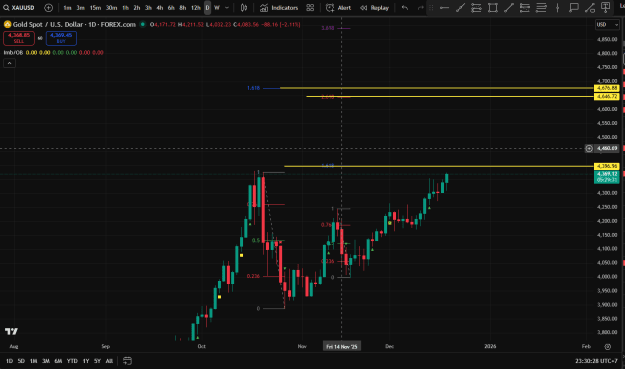Collapse the indicator legend chevron
This screenshot has height=369, width=625.
coord(10,63)
